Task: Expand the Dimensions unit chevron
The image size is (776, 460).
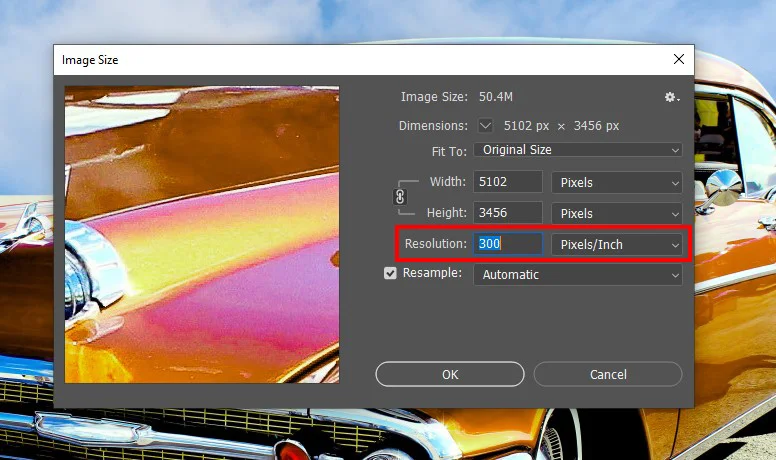Action: click(486, 126)
